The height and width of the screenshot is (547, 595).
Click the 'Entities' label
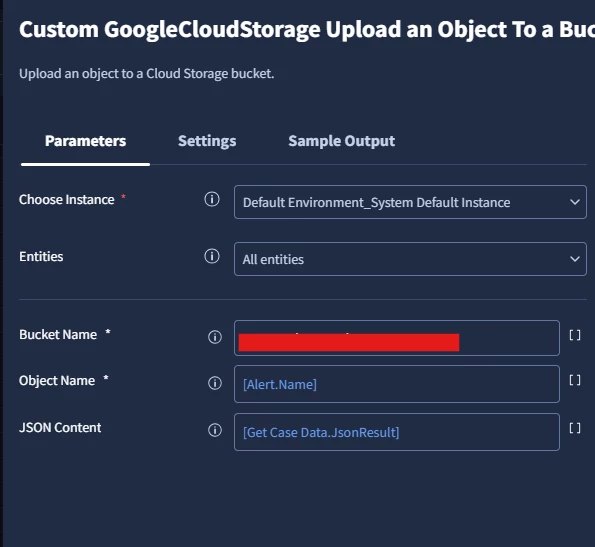(41, 256)
